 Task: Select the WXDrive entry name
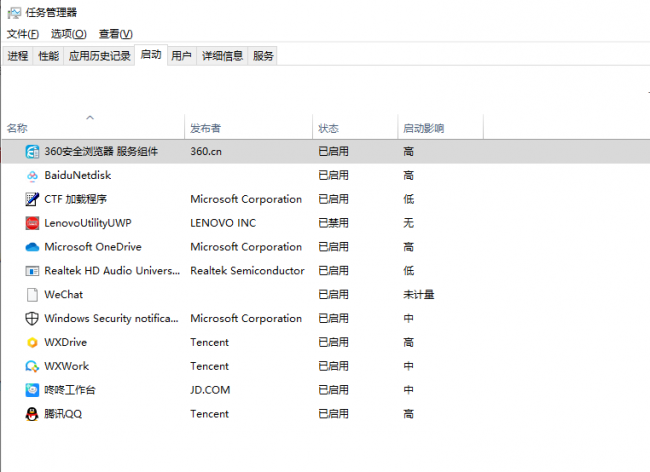coord(65,343)
